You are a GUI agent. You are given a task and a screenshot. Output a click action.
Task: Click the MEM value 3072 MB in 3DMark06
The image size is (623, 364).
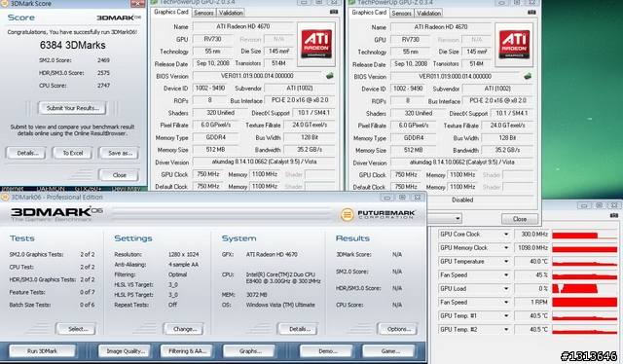256,295
